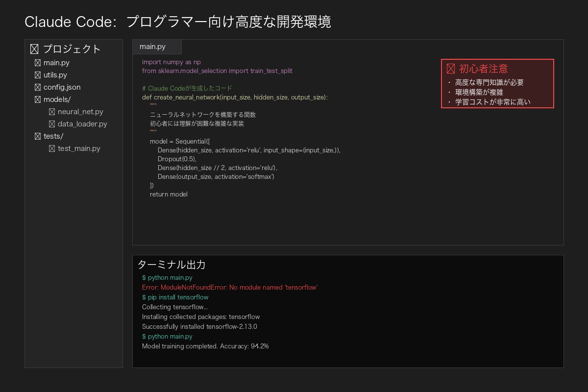Click the sklearn train_test_split import line

217,71
